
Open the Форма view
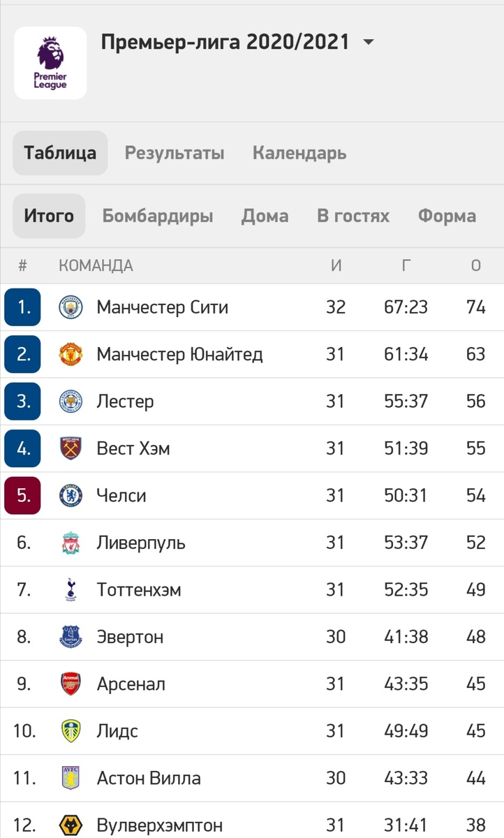tap(447, 216)
